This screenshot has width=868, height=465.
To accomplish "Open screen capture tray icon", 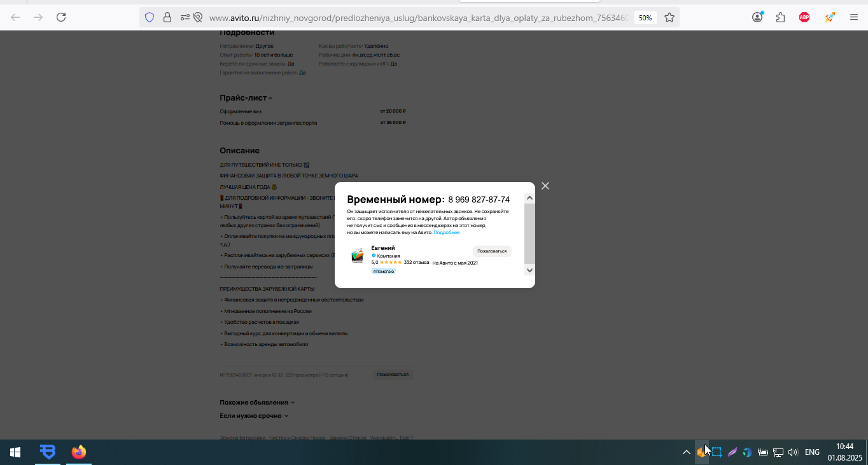I will pyautogui.click(x=717, y=452).
